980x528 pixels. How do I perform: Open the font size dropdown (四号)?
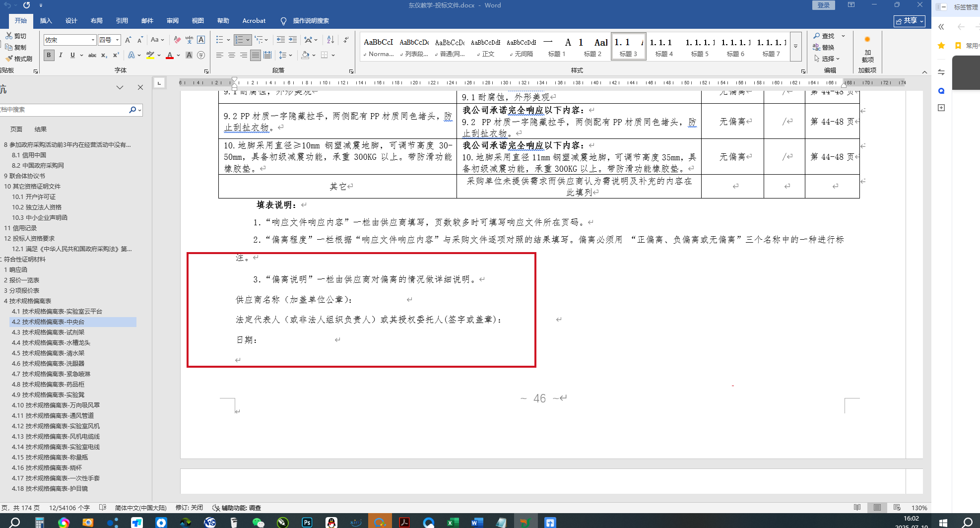click(x=118, y=40)
